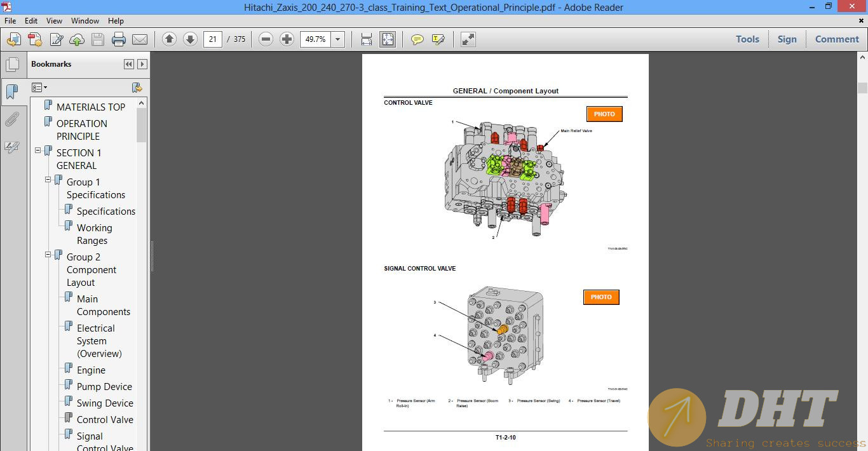Collapse the Group 1 Specifications bookmark
This screenshot has height=451, width=868.
tap(48, 180)
